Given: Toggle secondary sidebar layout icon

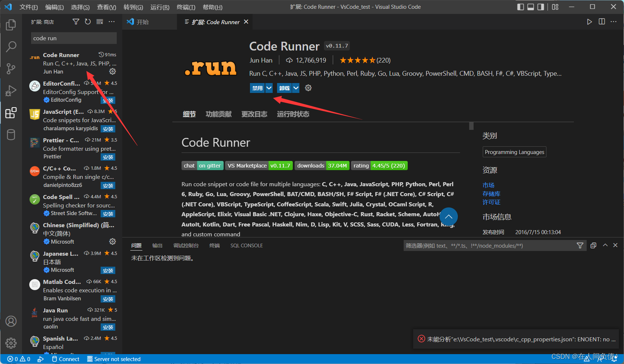Looking at the screenshot, I should 541,7.
